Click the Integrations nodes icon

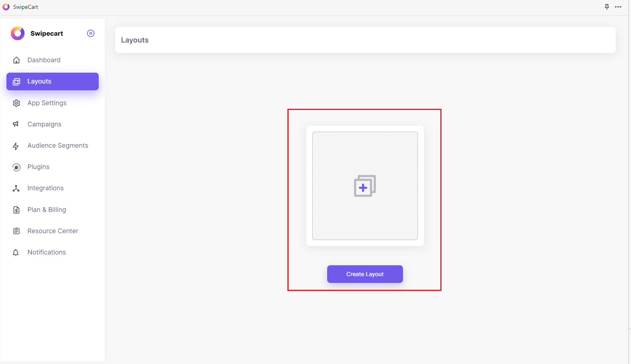(16, 188)
